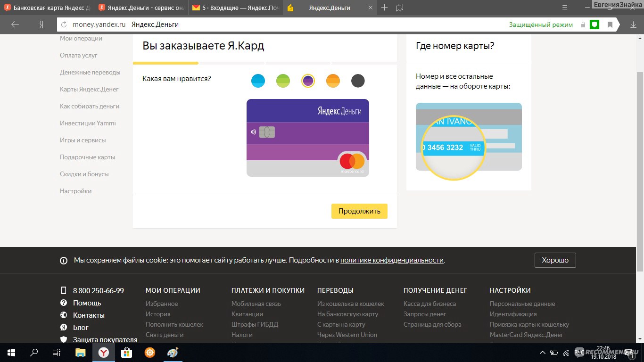Viewport: 644px width, 362px height.
Task: Open the Из кошелька в кошелек link
Action: pyautogui.click(x=351, y=304)
